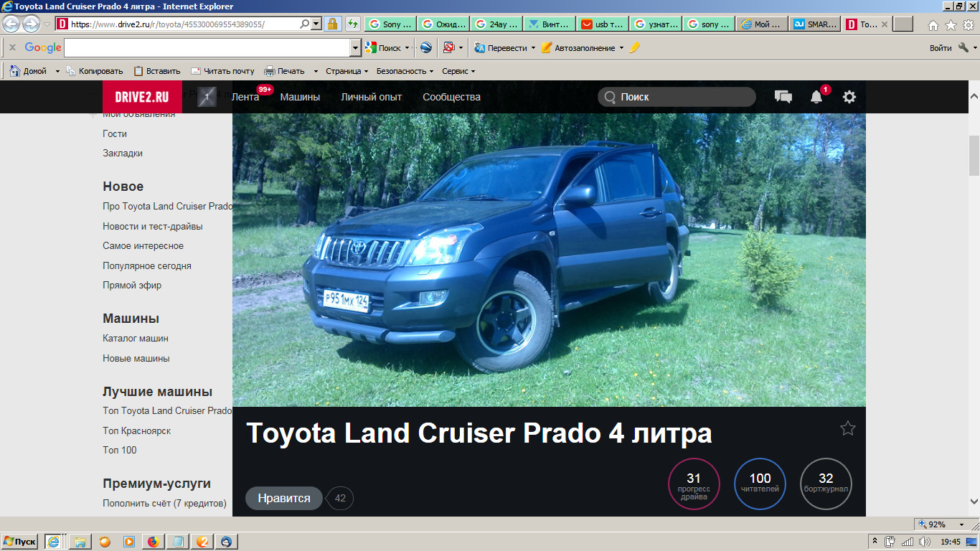
Task: Open notifications via the bell icon
Action: [x=816, y=96]
